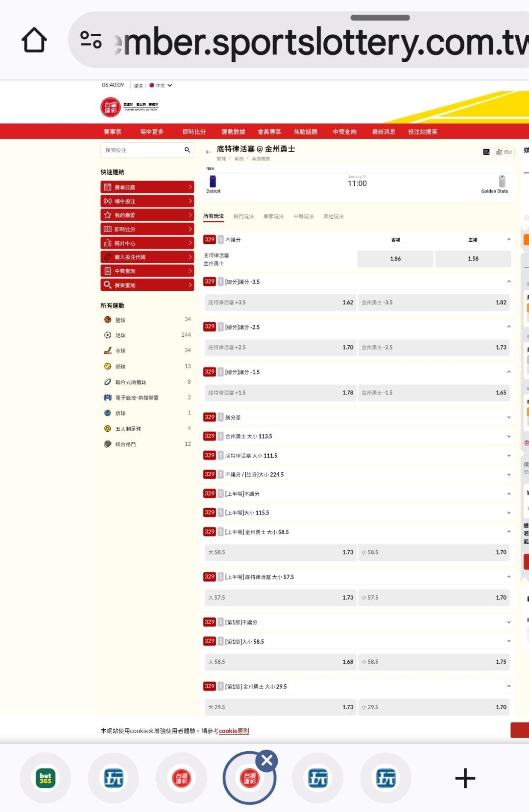Open site settings icon in address bar
The width and height of the screenshot is (529, 812).
pyautogui.click(x=91, y=40)
